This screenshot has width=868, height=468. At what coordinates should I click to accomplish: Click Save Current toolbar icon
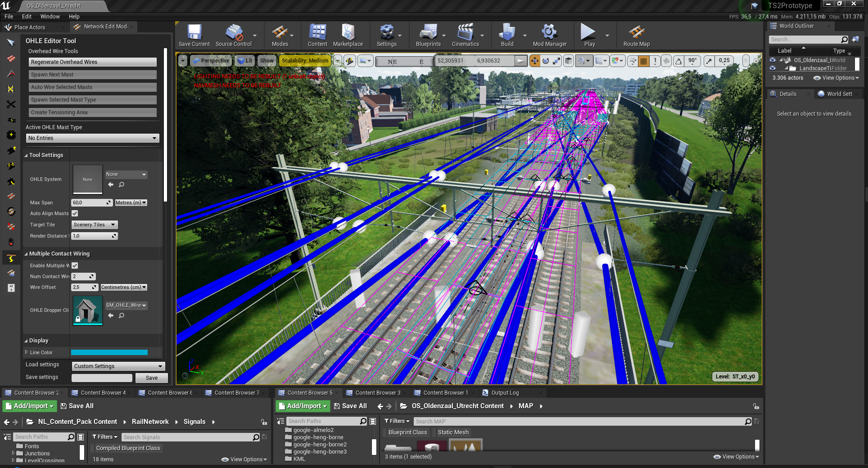pyautogui.click(x=194, y=35)
